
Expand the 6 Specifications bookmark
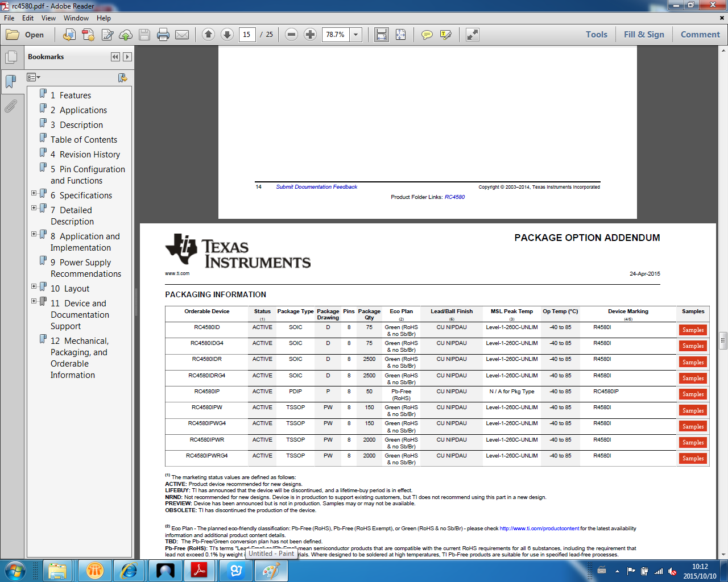[x=34, y=193]
